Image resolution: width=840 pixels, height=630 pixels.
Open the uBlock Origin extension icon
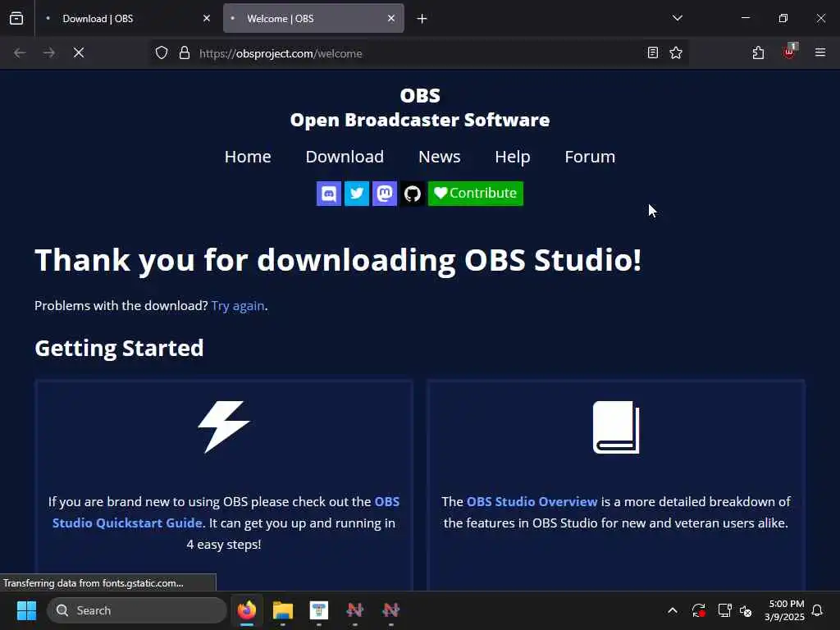790,52
